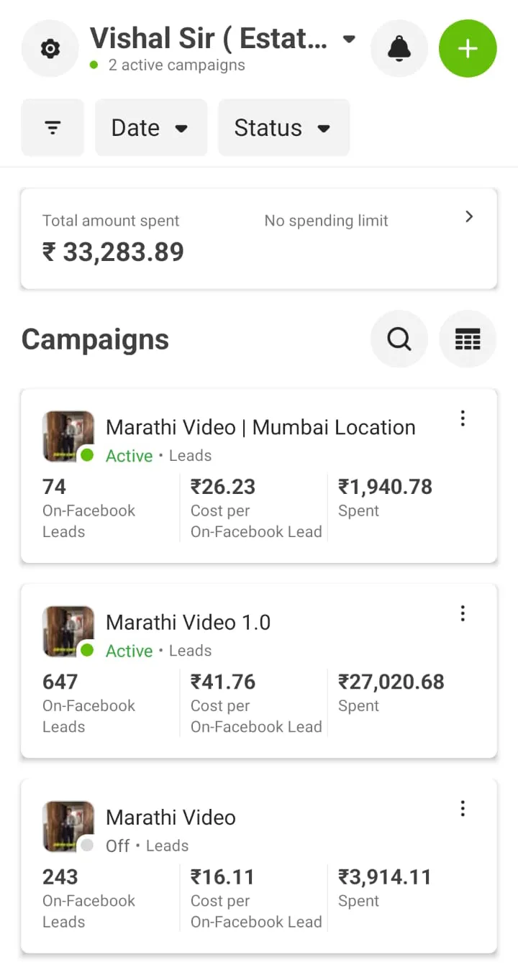Select the Marathi Video campaign thumbnail
This screenshot has width=518, height=980.
click(x=68, y=825)
